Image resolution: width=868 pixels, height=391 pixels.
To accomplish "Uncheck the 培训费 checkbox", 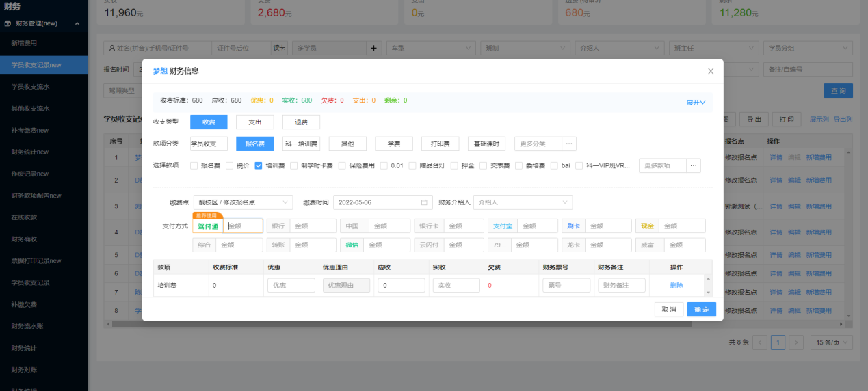I will click(x=259, y=165).
